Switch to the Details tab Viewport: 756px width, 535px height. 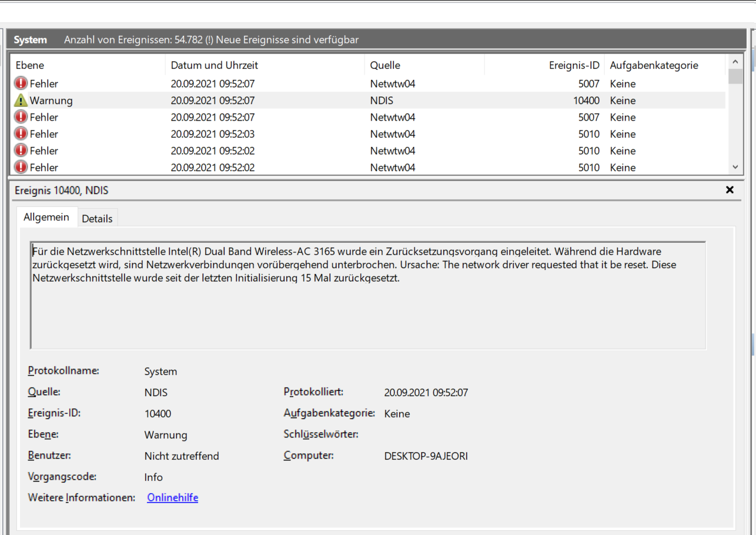click(x=97, y=218)
